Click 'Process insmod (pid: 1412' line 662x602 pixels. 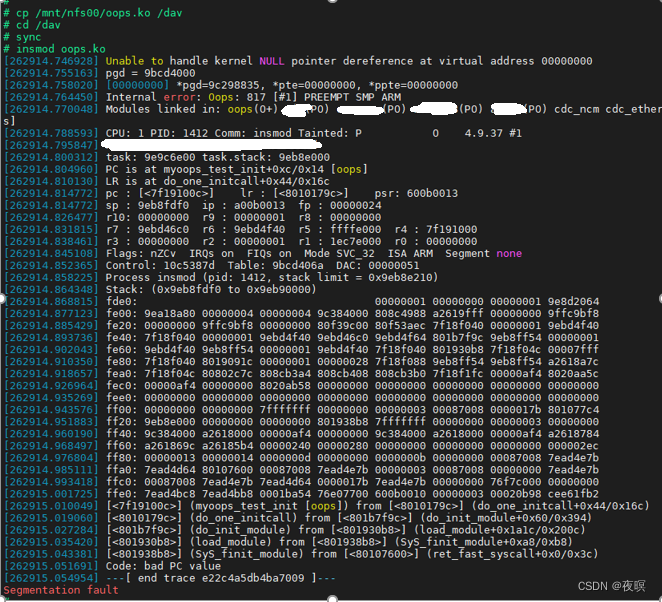221,278
